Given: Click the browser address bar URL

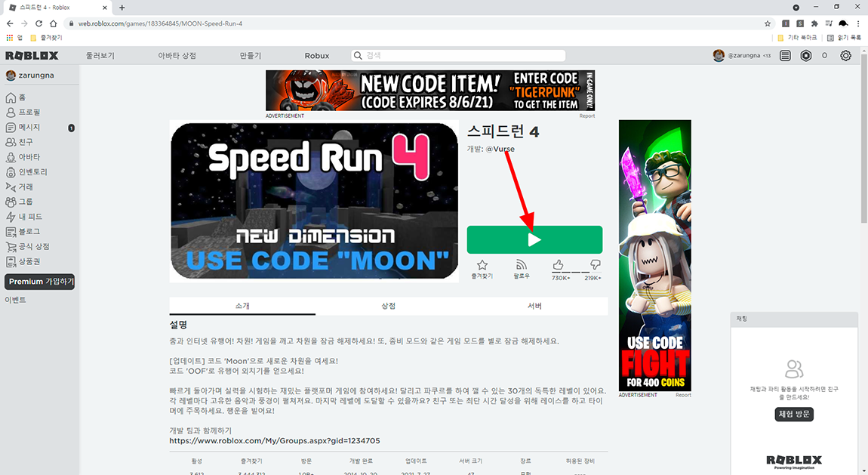Looking at the screenshot, I should [160, 23].
